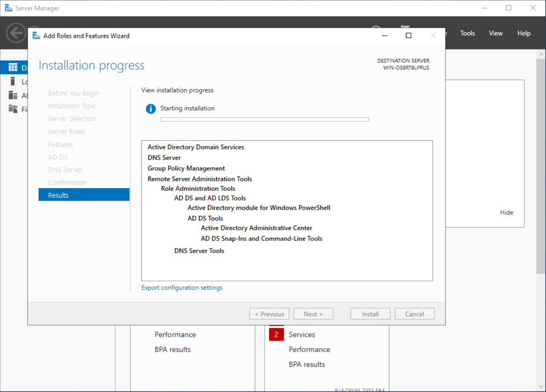Open the Local Server sidebar icon
546x392 pixels.
pos(13,81)
